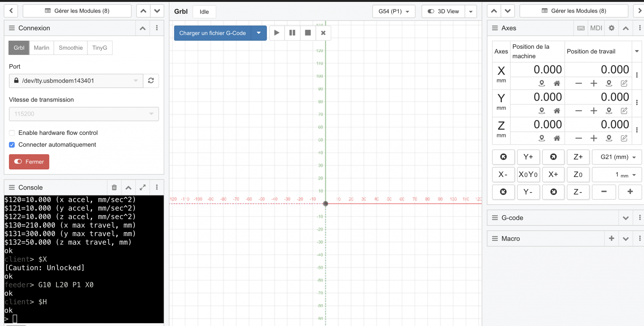The height and width of the screenshot is (326, 644).
Task: Expand console to fullscreen
Action: 142,187
